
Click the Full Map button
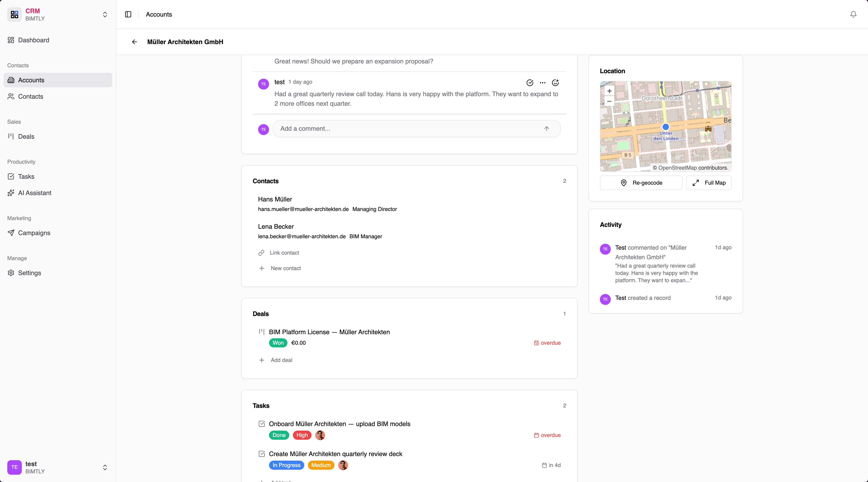tap(708, 183)
